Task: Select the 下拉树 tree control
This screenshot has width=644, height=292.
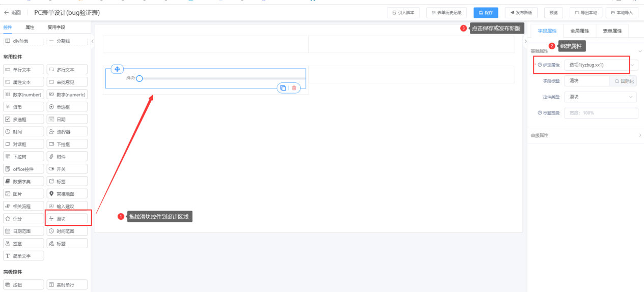Action: click(x=23, y=157)
